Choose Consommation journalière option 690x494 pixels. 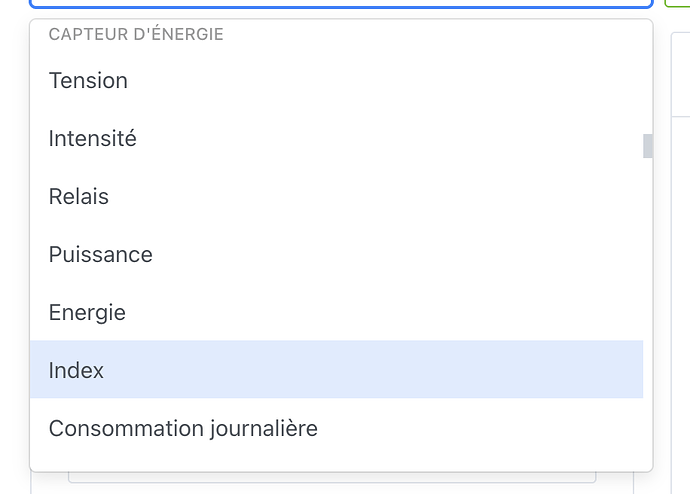(183, 429)
